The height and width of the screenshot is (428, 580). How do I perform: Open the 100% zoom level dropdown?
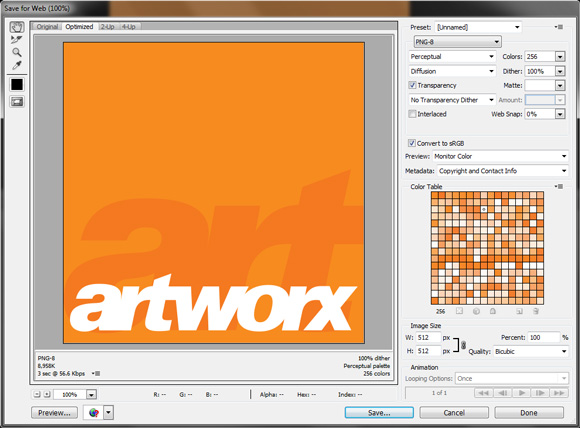pos(91,395)
